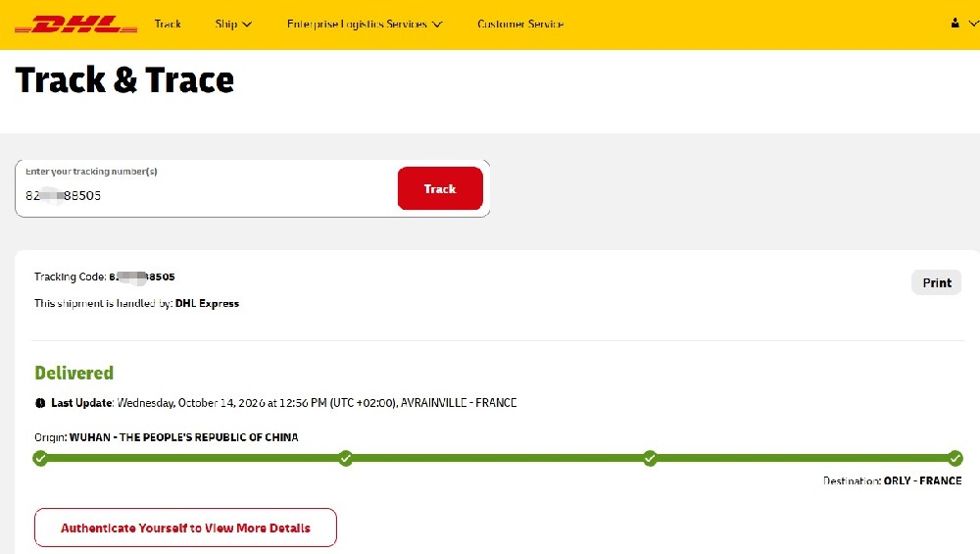
Task: Expand Enterprise Logistics Services menu
Action: (365, 24)
